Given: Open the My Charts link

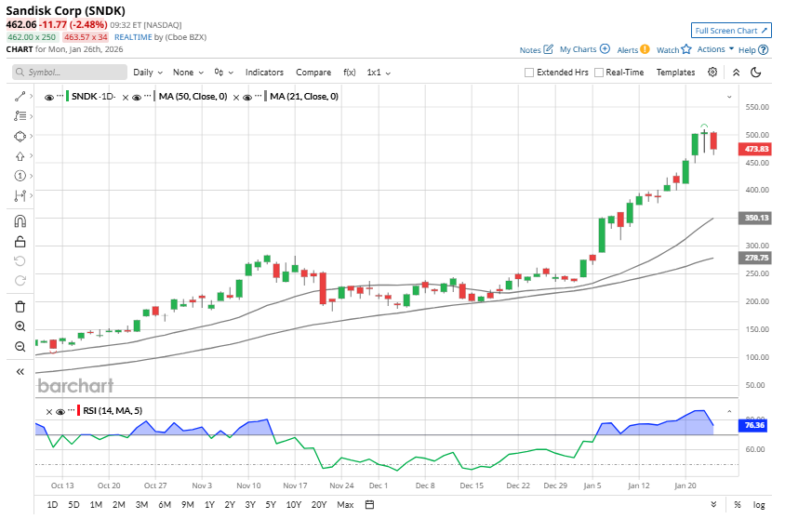Looking at the screenshot, I should (x=584, y=49).
